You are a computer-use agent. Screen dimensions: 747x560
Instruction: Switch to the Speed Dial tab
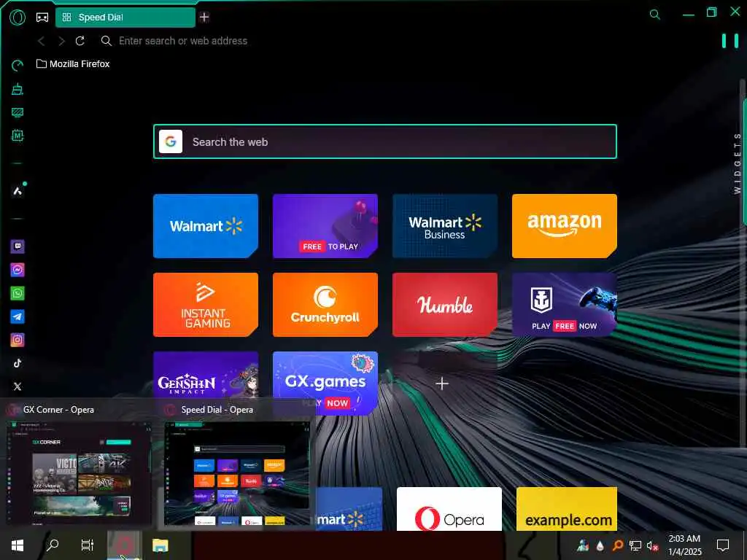125,17
